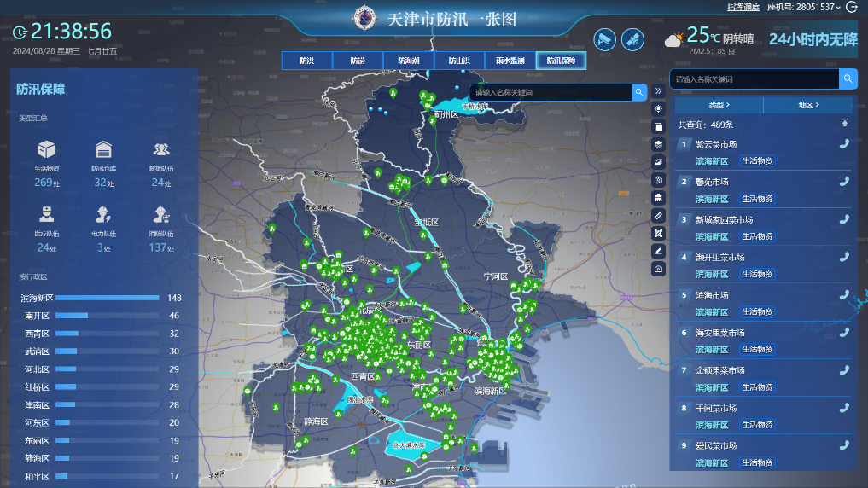Click the right panel search input field
868x488 pixels.
click(x=754, y=79)
